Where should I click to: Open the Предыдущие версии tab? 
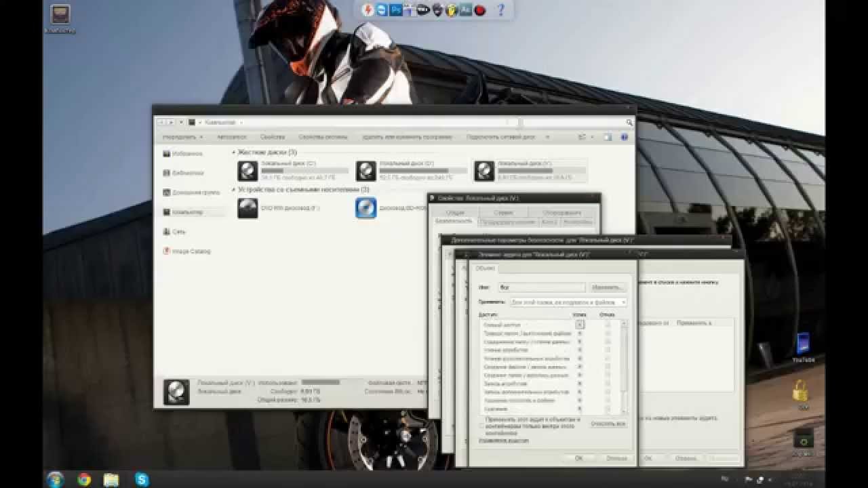click(507, 222)
